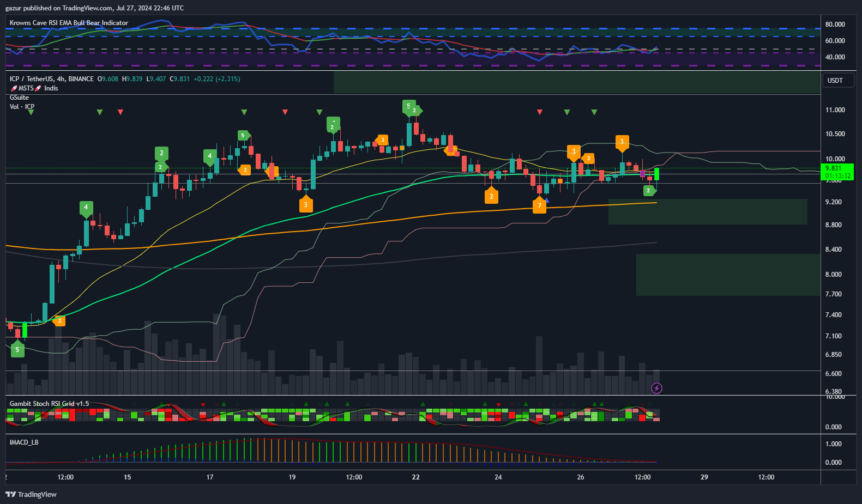Viewport: 862px width, 504px height.
Task: Click the rocket icon before MSTS
Action: pyautogui.click(x=14, y=88)
